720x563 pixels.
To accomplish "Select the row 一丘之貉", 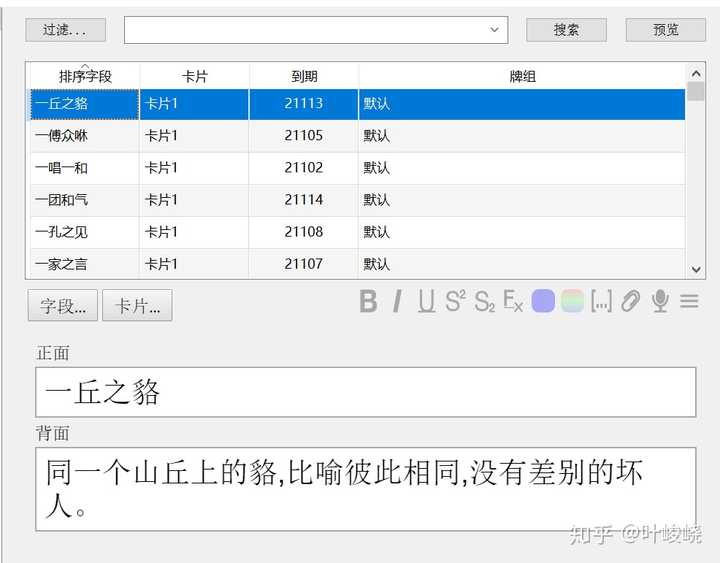I will [x=358, y=104].
